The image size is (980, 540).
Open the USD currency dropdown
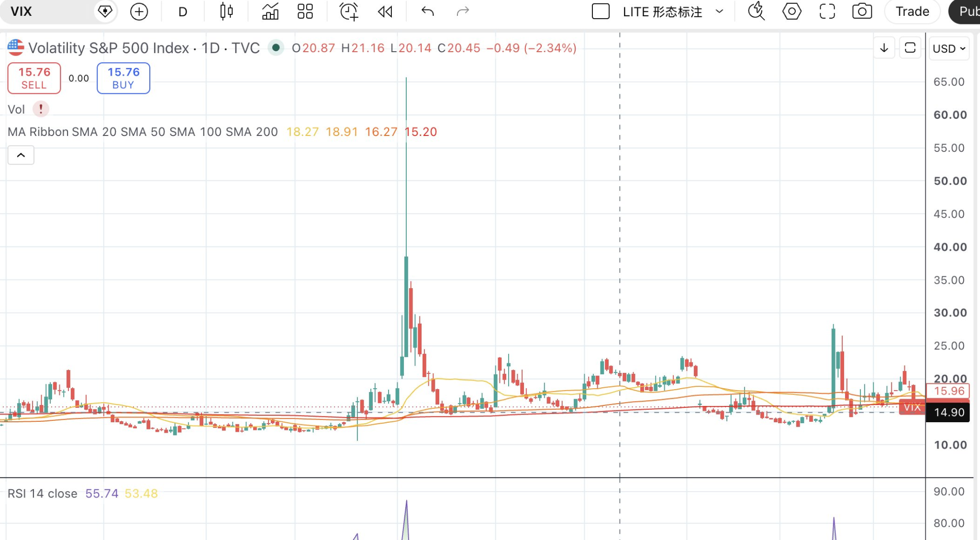coord(949,48)
